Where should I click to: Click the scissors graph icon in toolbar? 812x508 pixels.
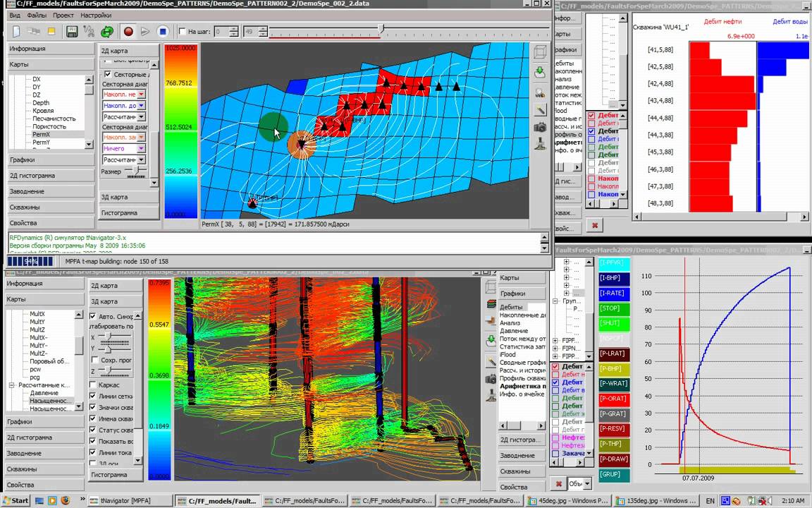[89, 32]
